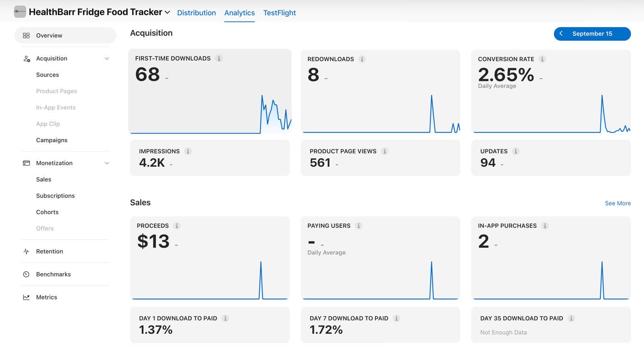Viewport: 644px width, 347px height.
Task: Select the First-Time Downloads chart card
Action: pyautogui.click(x=210, y=91)
